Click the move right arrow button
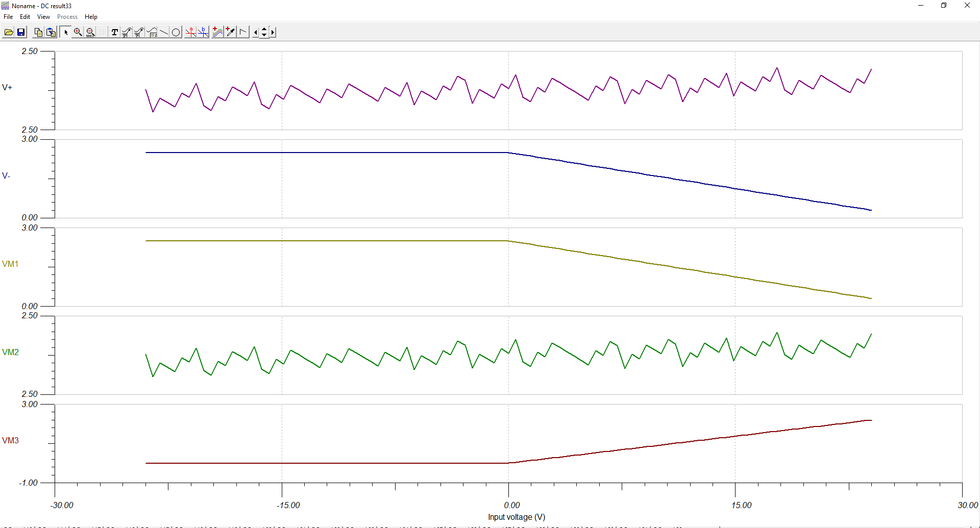This screenshot has height=528, width=980. (x=273, y=32)
